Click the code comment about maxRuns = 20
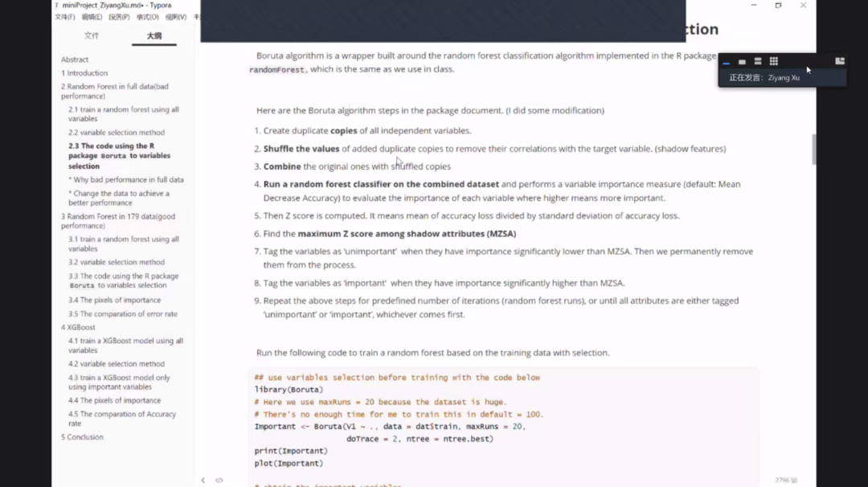This screenshot has height=487, width=868. point(380,402)
